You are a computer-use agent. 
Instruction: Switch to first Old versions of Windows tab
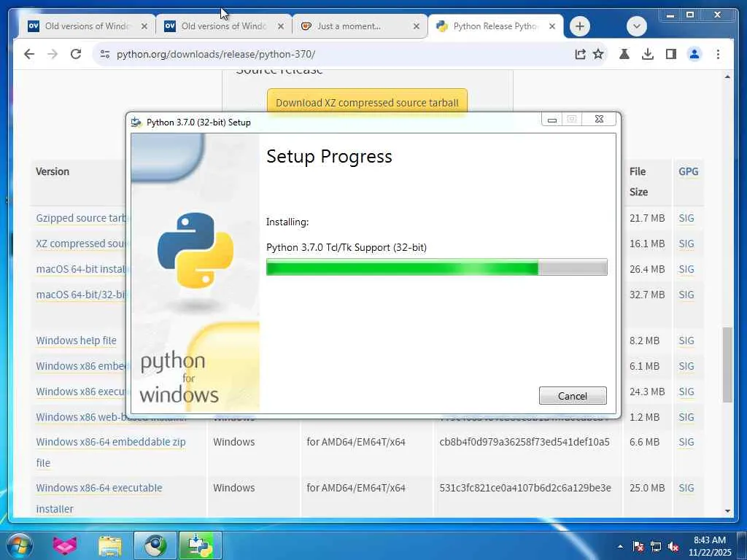point(88,26)
